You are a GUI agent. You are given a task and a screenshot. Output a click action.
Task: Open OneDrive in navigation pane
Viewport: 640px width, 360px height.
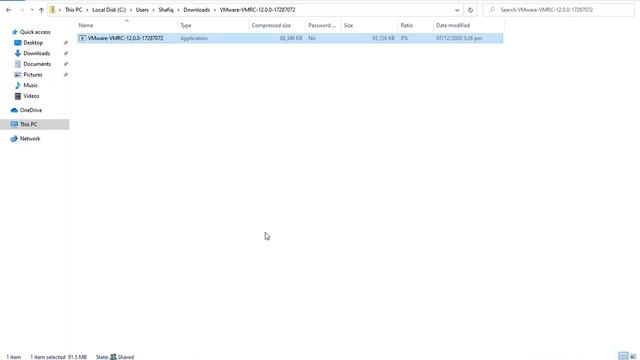[x=31, y=110]
